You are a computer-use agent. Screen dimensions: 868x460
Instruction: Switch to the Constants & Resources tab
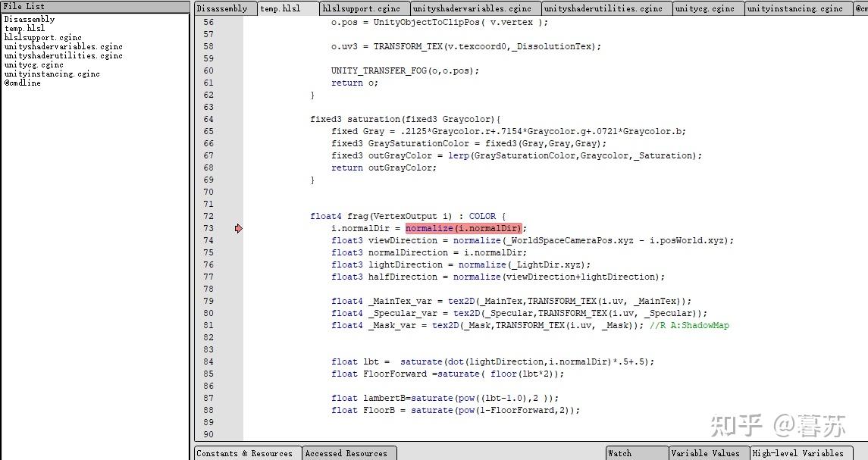click(x=246, y=452)
